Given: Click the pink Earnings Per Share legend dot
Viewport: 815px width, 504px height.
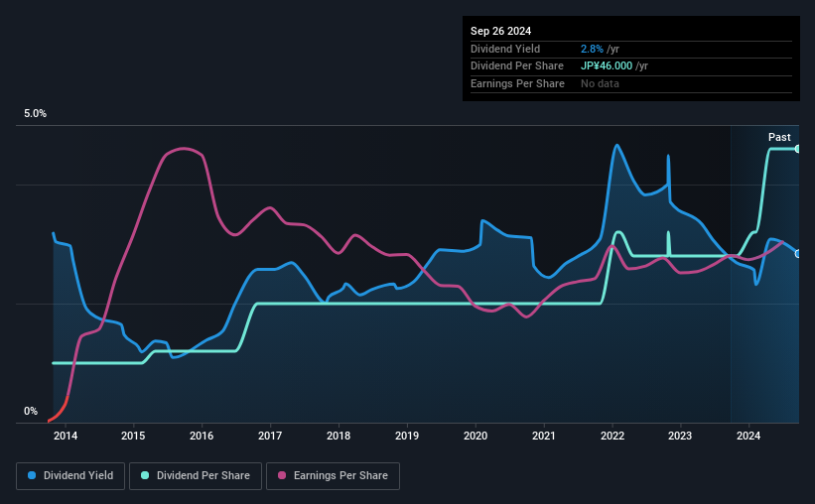Looking at the screenshot, I should coord(282,475).
